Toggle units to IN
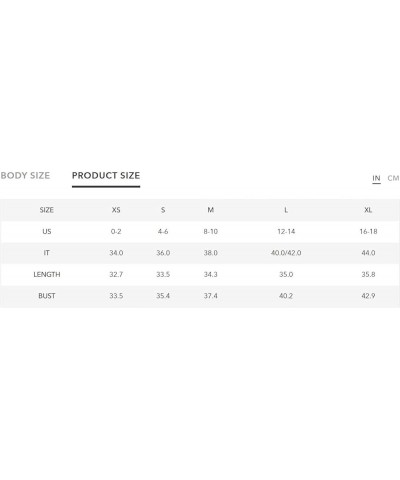The height and width of the screenshot is (480, 400). click(x=376, y=178)
